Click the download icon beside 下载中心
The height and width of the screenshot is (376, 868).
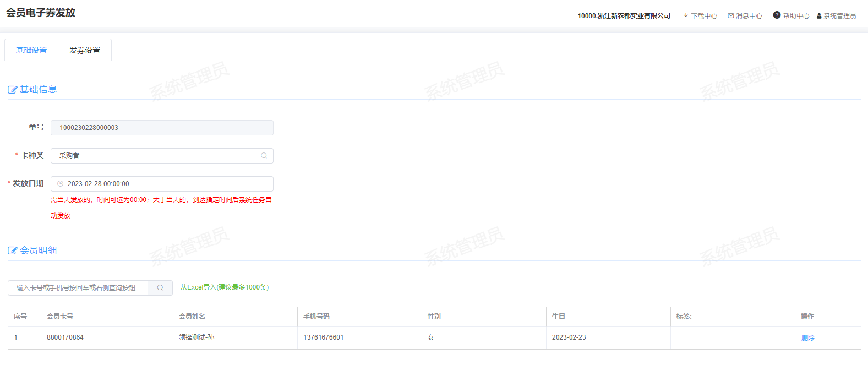(686, 16)
